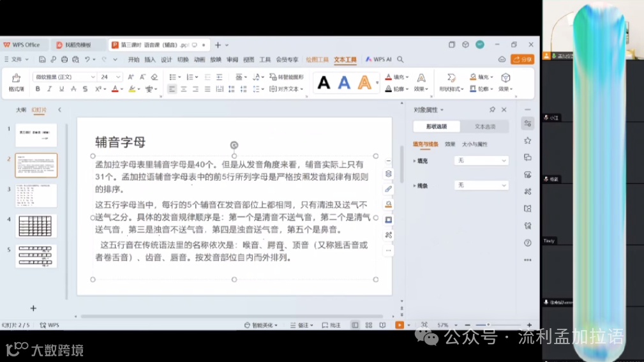The image size is (644, 362).
Task: Toggle text shadow S button
Action: point(85,89)
